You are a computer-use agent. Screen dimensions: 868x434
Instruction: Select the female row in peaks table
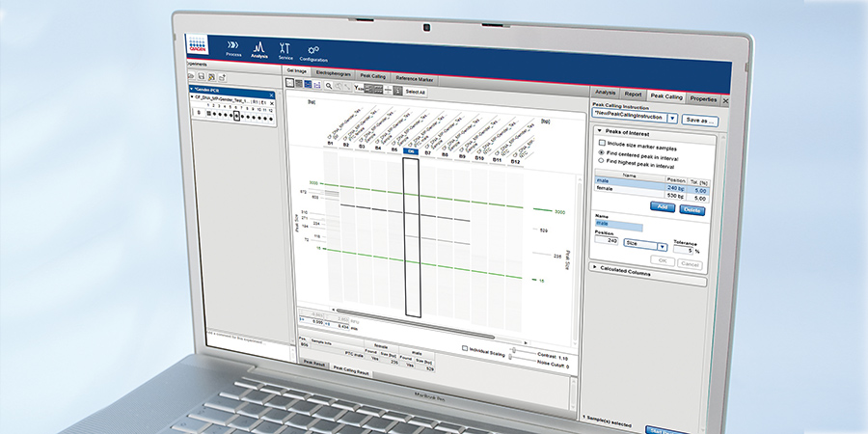652,192
